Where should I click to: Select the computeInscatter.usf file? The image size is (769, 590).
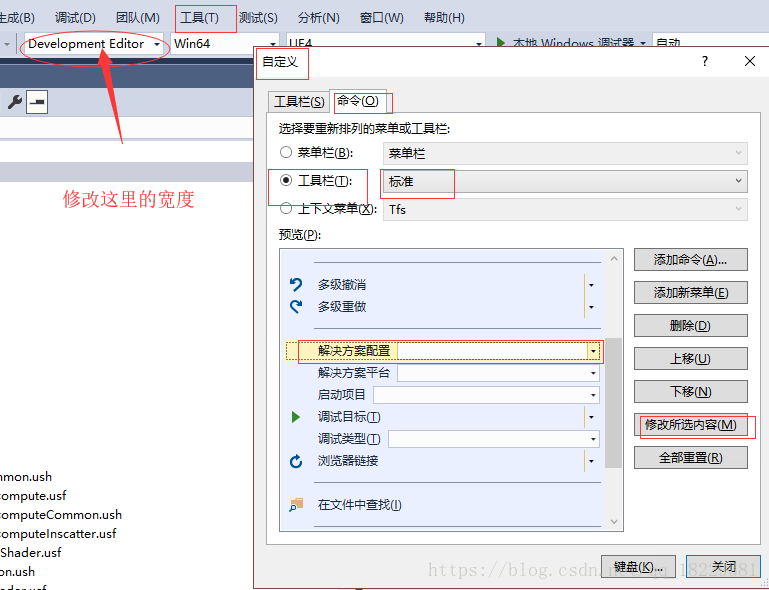tap(58, 534)
